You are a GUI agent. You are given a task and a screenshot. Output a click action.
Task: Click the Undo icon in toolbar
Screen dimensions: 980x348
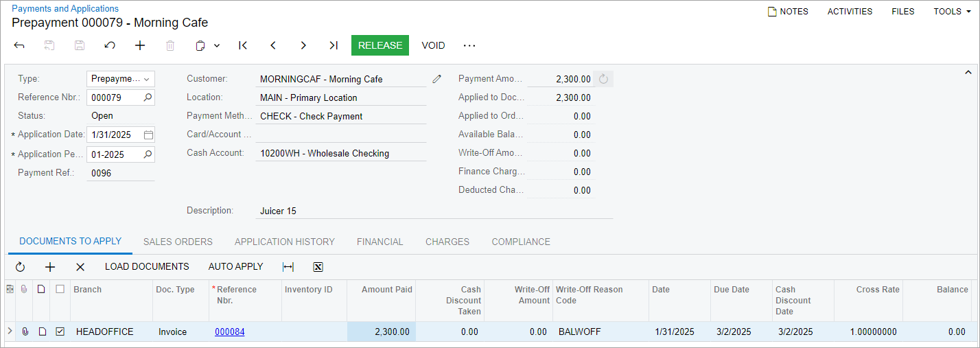click(x=110, y=45)
